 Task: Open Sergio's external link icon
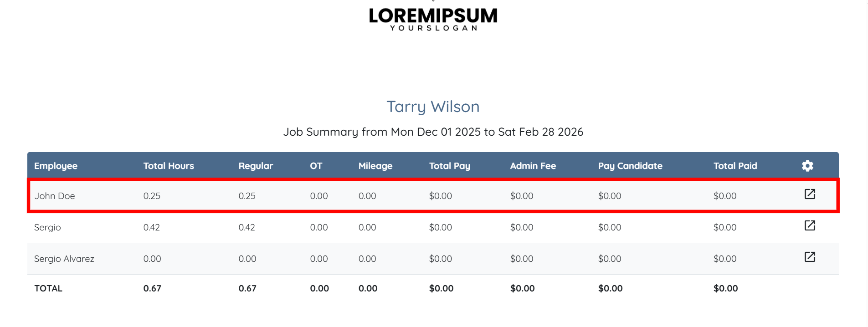coord(810,225)
